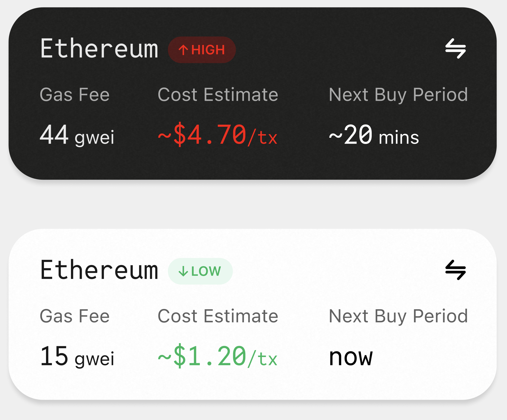Screen dimensions: 507x420
Task: Click Next Buy Period label on light card
Action: (x=398, y=316)
